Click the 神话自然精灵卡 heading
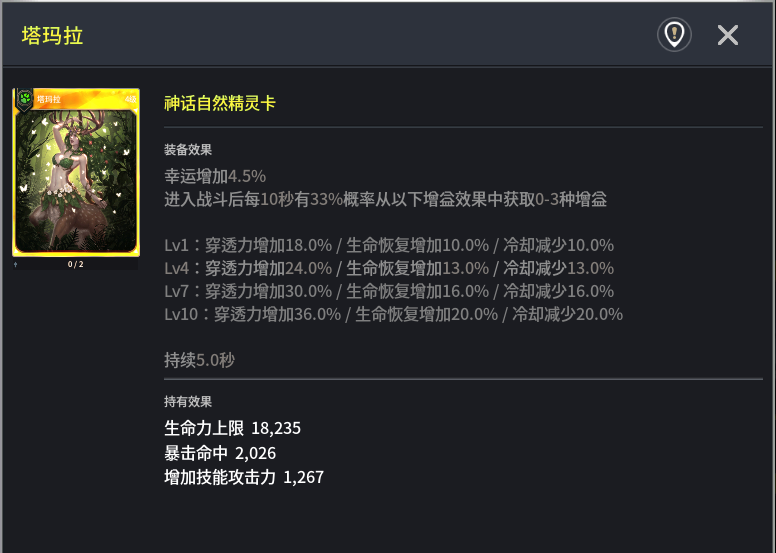Image resolution: width=776 pixels, height=553 pixels. click(x=220, y=103)
